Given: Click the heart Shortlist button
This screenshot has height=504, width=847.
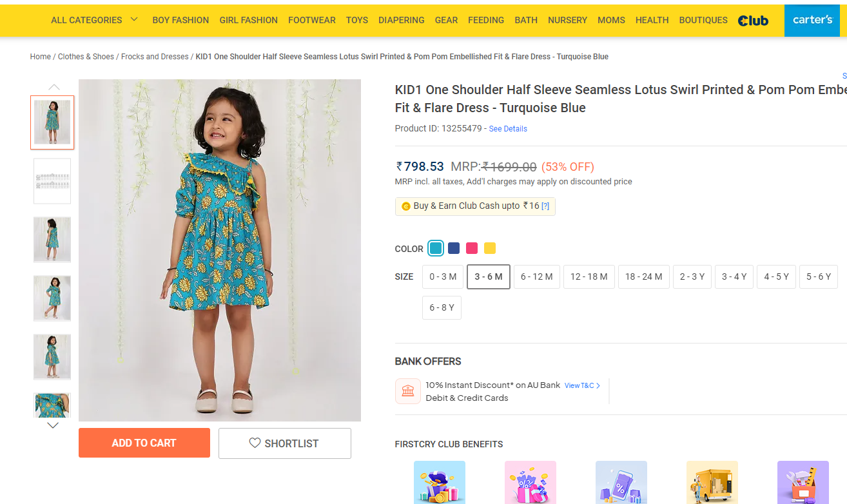Looking at the screenshot, I should (284, 443).
